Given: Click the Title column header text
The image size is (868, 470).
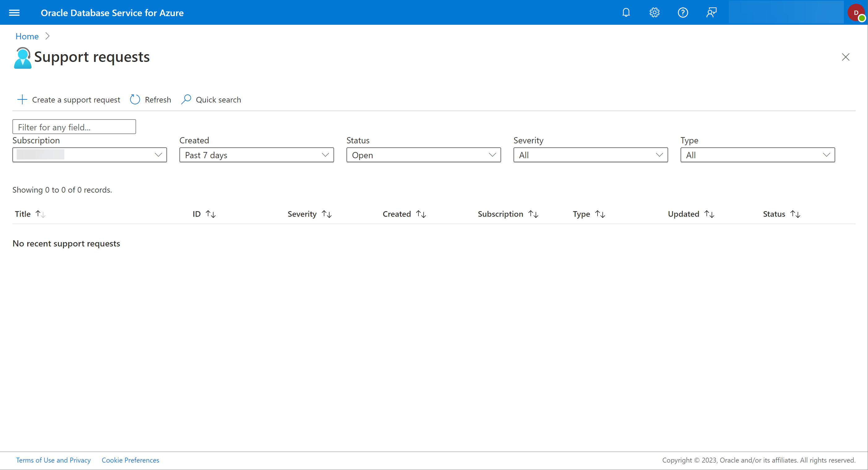Looking at the screenshot, I should pyautogui.click(x=23, y=214).
